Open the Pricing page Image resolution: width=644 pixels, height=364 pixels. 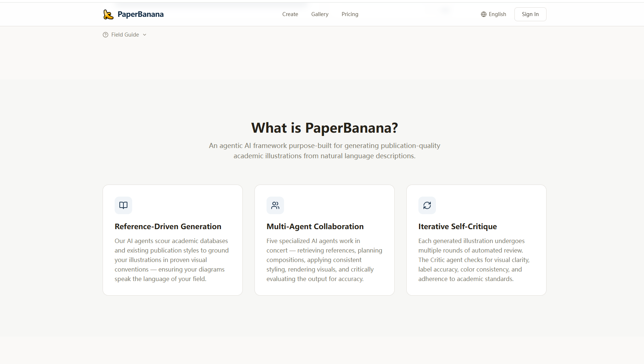point(350,14)
